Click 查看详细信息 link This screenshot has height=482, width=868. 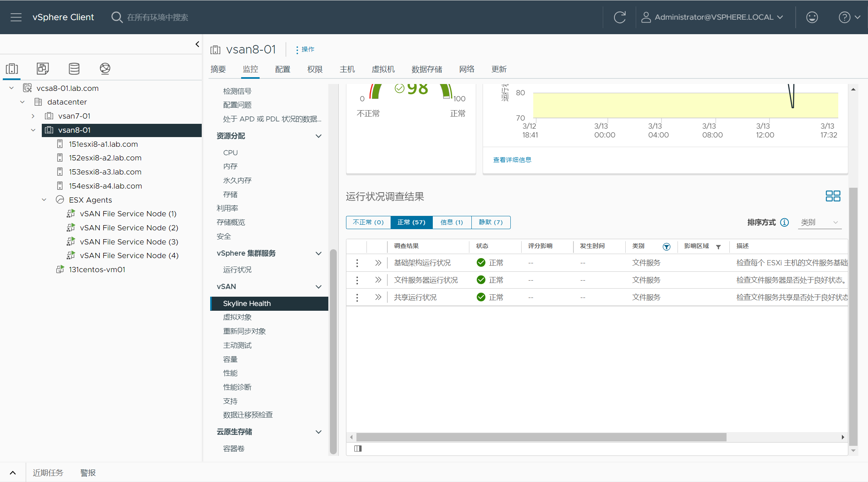512,160
